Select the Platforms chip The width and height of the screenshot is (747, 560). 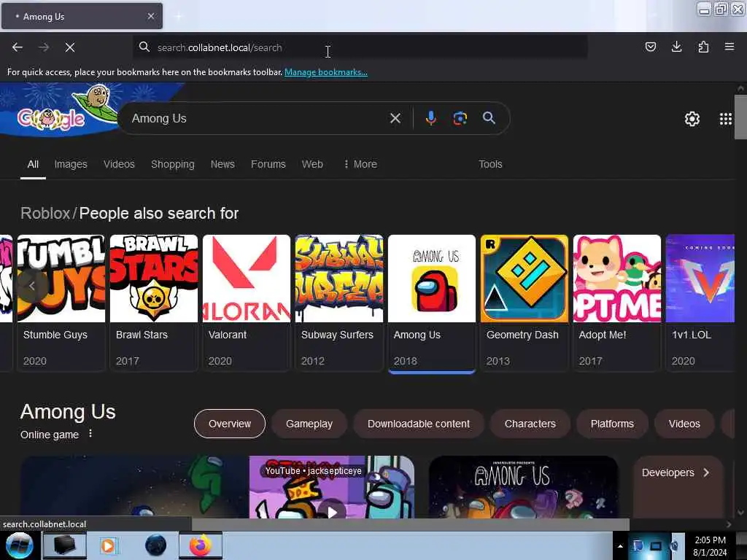(612, 424)
